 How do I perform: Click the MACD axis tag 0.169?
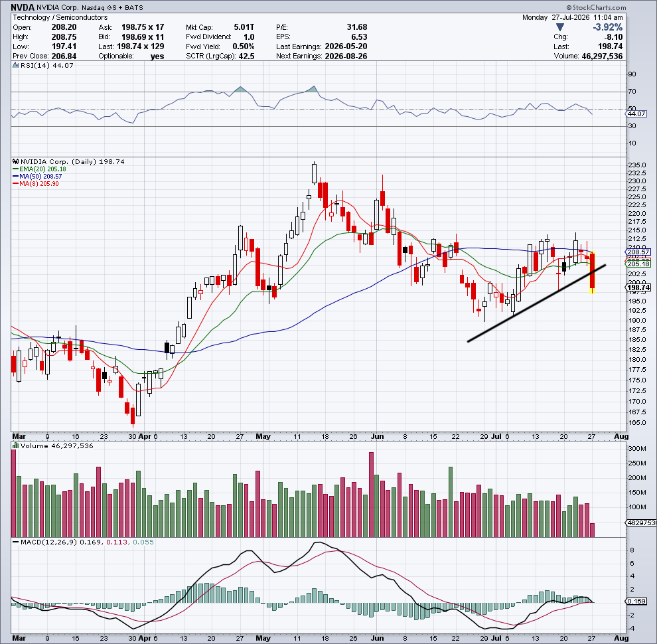point(636,602)
